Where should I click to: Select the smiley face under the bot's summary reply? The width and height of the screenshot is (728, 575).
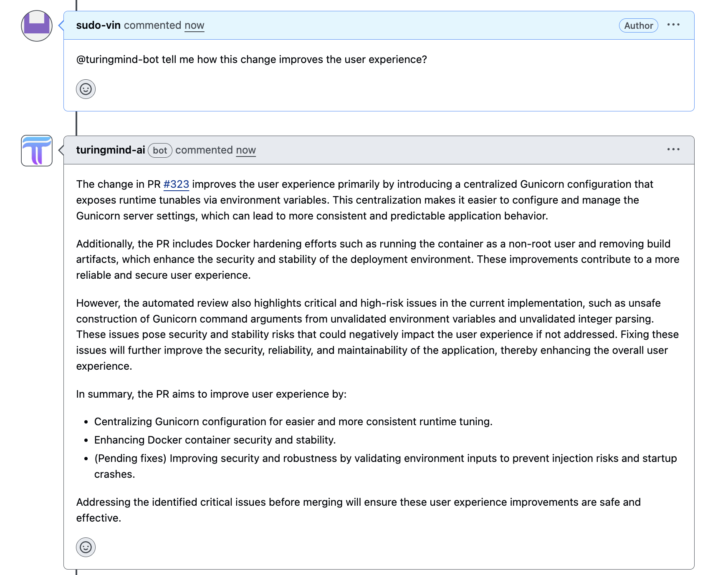(x=85, y=547)
